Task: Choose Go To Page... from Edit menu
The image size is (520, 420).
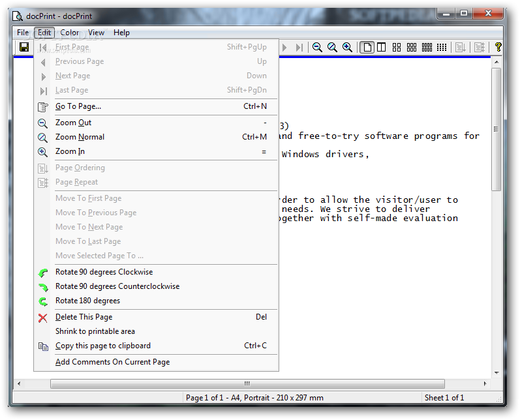Action: 156,106
